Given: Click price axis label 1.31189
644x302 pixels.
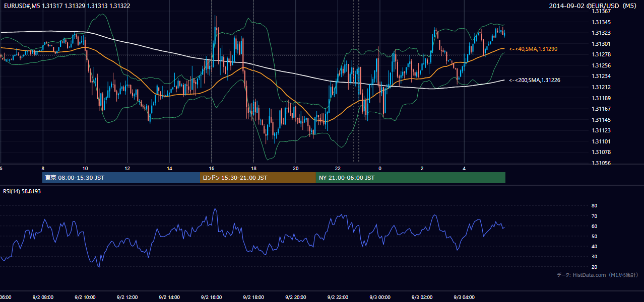Looking at the screenshot, I should 601,98.
